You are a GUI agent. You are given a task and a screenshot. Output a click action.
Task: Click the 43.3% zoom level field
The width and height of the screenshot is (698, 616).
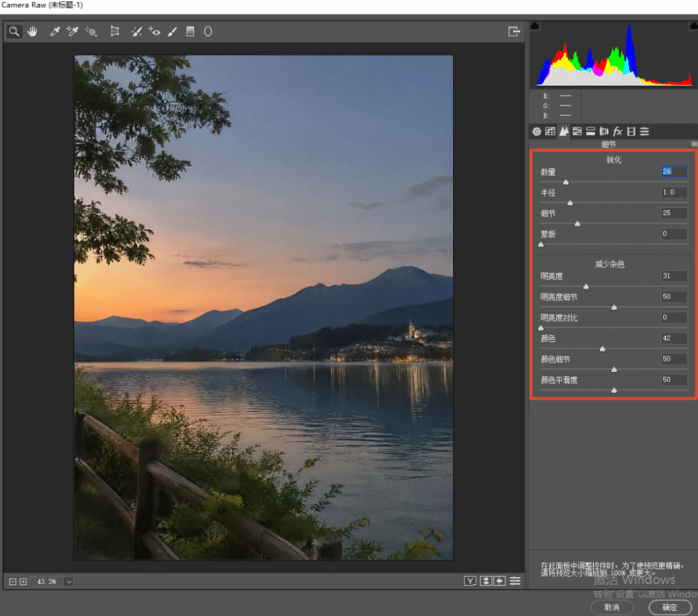click(47, 582)
